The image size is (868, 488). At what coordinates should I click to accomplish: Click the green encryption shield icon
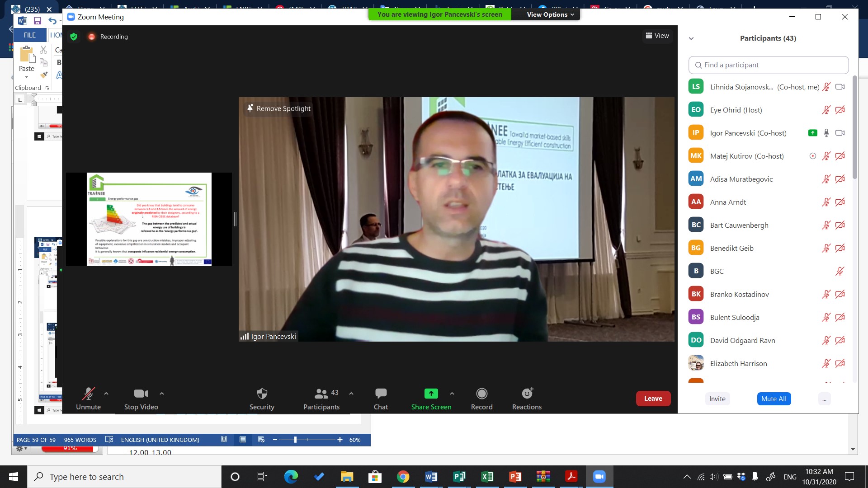click(x=74, y=37)
